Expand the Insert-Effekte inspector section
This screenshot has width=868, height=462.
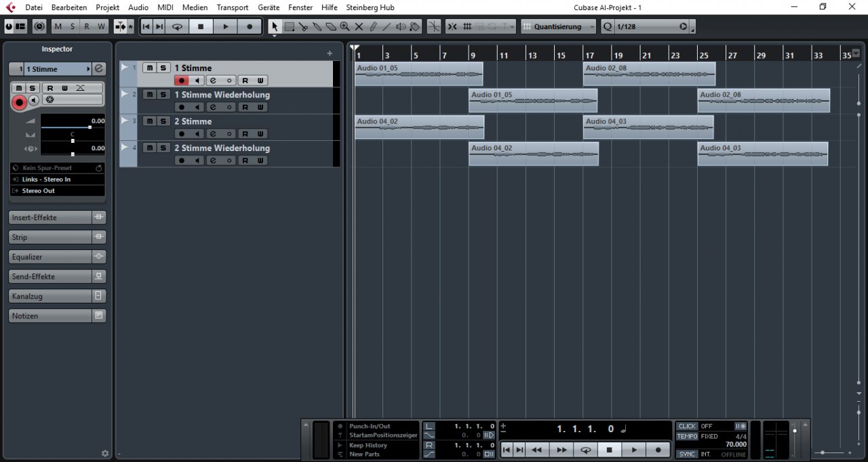click(50, 217)
